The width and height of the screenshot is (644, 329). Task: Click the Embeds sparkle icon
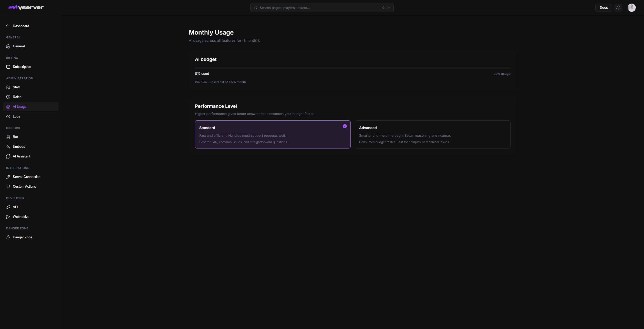[x=8, y=147]
